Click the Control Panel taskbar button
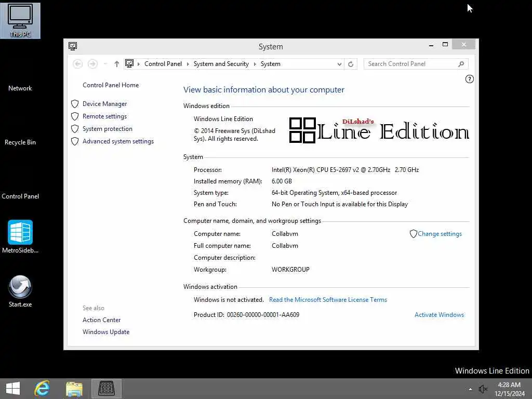532x399 pixels. tap(106, 389)
